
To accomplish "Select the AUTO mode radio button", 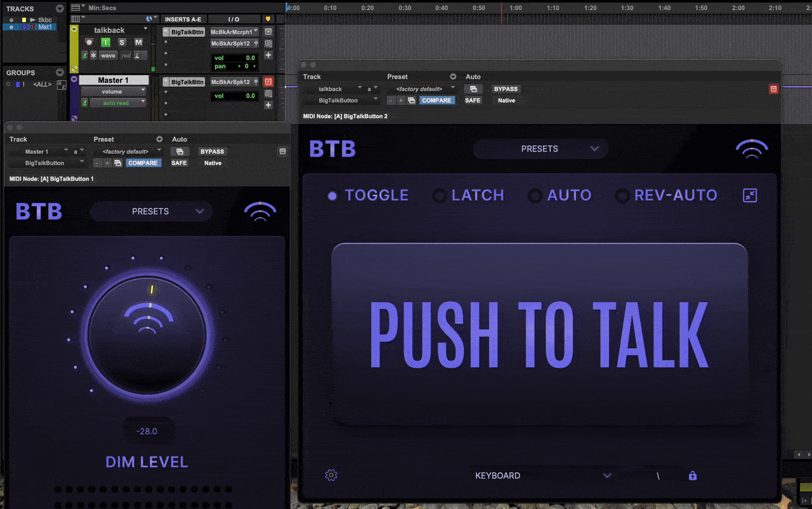I will [535, 195].
